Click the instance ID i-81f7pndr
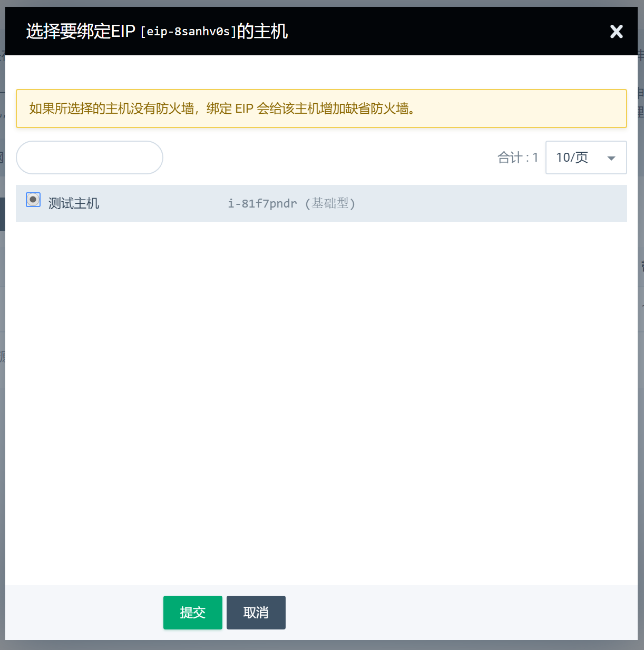Image resolution: width=644 pixels, height=650 pixels. [262, 203]
